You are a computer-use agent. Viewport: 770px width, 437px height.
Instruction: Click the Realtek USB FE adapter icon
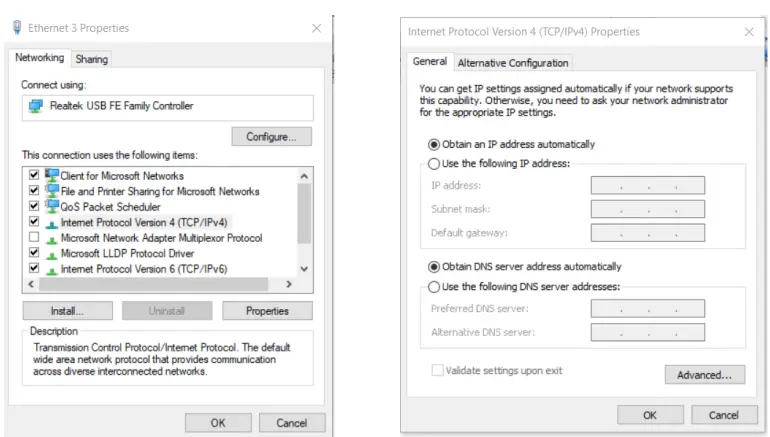(x=36, y=106)
